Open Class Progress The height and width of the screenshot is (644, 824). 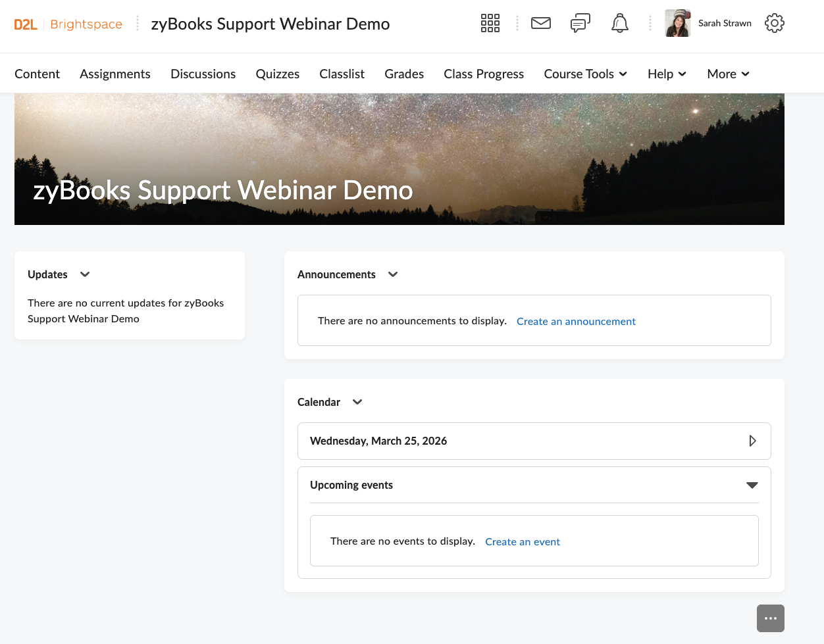[484, 74]
